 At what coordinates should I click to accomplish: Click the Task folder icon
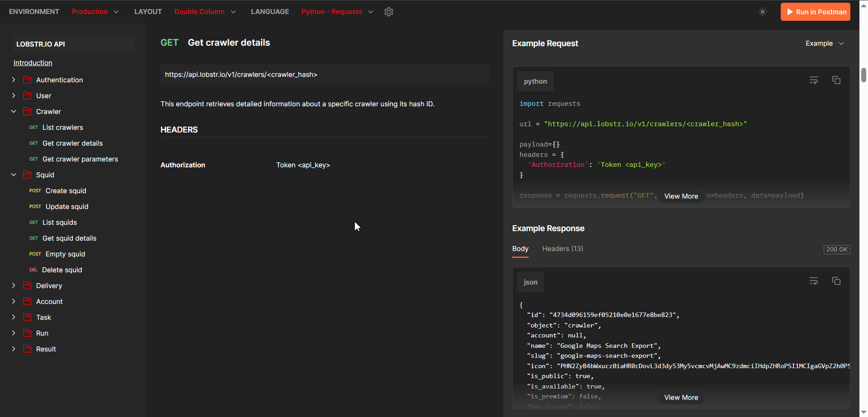pos(27,317)
